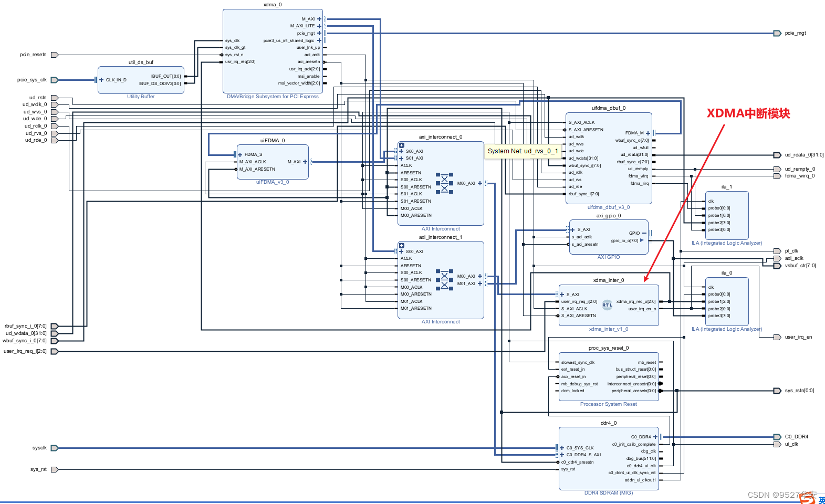Select the ud_rempty_0 output port symbol
Screen dimensions: 825x504
point(777,169)
